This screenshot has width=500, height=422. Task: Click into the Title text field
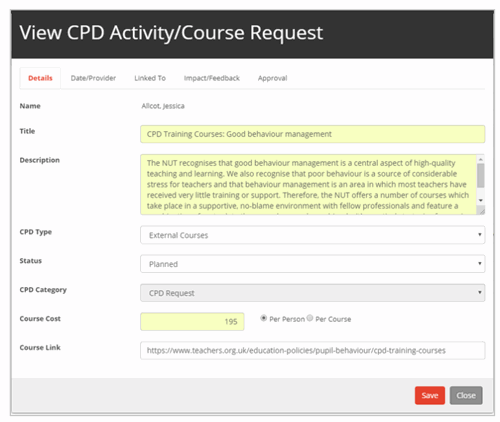click(312, 134)
